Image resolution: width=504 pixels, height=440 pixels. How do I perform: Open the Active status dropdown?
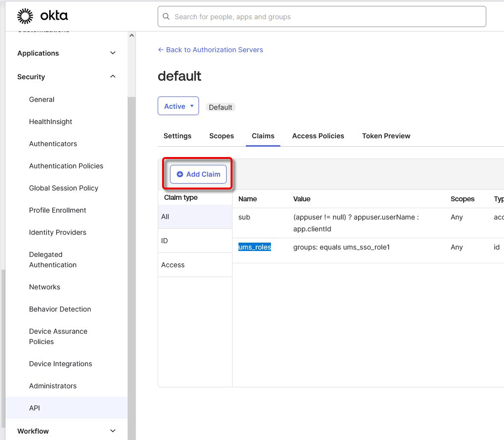tap(178, 106)
